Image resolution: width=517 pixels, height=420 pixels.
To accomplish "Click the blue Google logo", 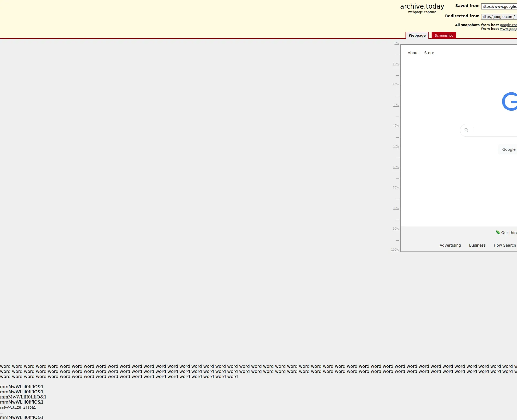I will point(509,101).
